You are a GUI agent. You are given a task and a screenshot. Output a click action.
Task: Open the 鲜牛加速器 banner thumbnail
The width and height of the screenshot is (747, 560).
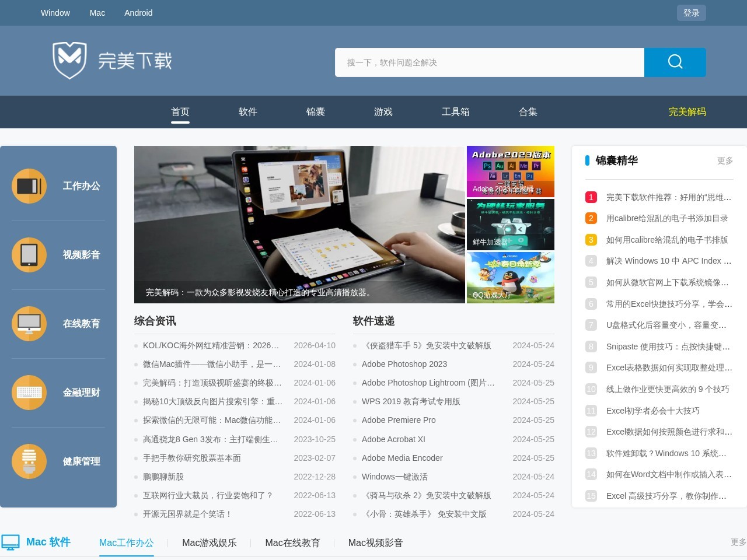tap(511, 225)
